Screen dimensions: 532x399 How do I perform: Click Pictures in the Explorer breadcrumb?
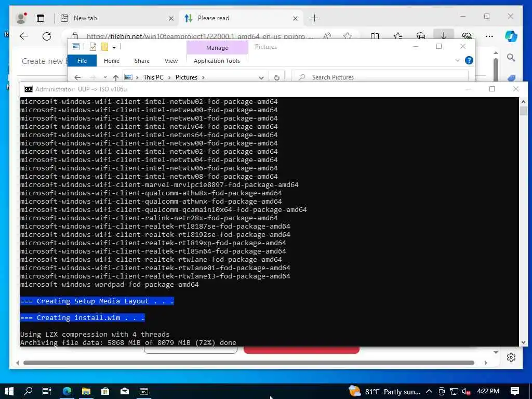187,77
